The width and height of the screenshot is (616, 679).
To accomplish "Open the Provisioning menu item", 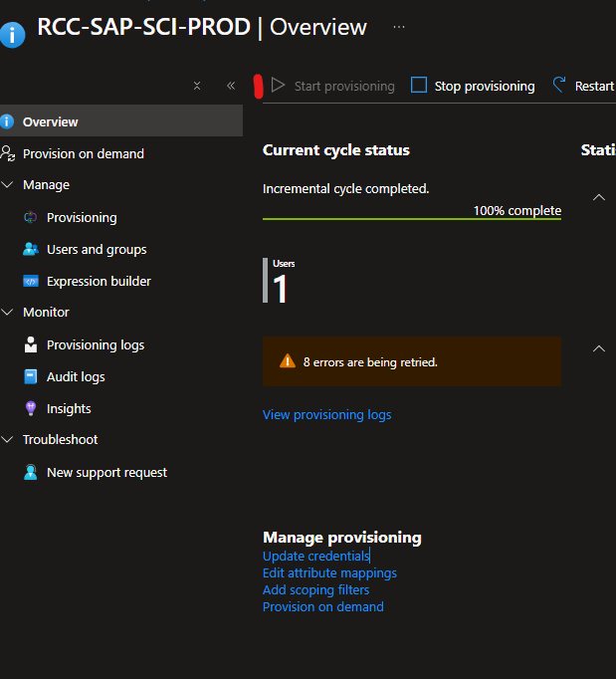I will [82, 217].
